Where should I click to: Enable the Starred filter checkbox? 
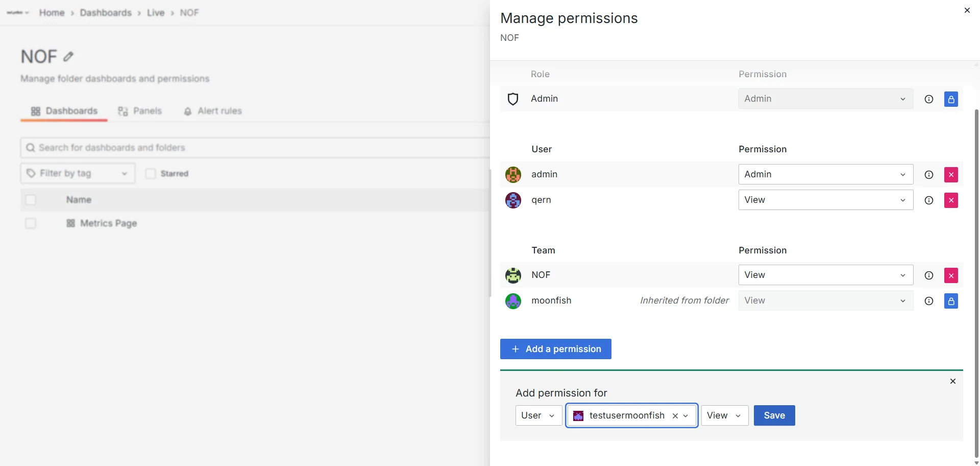[x=151, y=173]
